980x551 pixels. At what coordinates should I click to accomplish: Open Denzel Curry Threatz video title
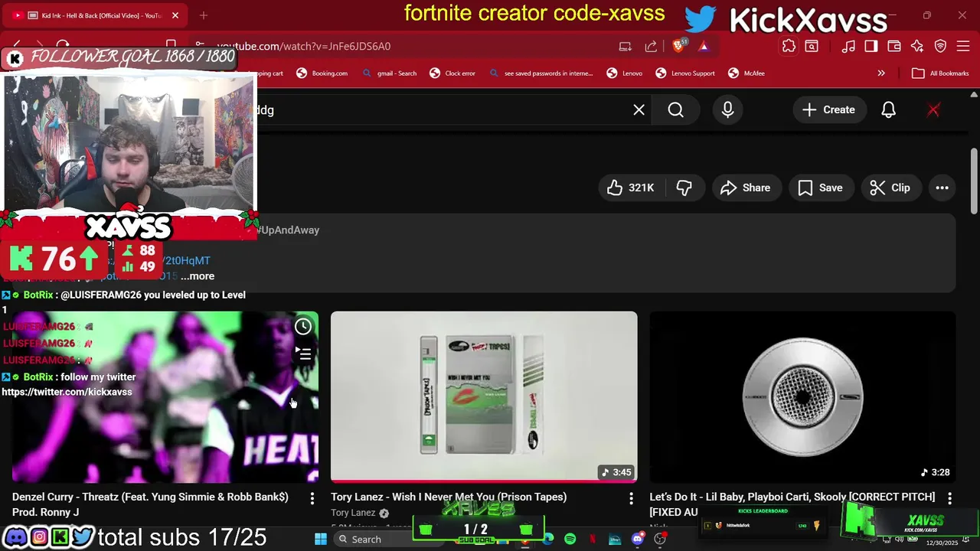point(150,504)
